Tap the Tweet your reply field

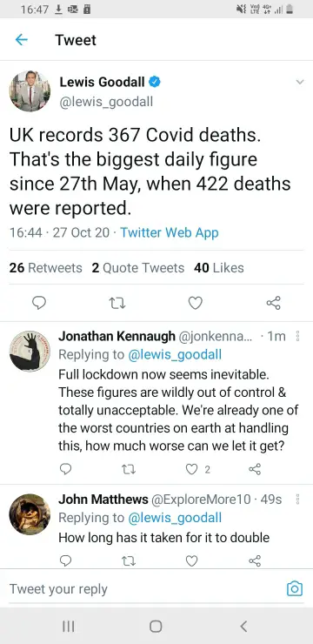[x=143, y=589]
